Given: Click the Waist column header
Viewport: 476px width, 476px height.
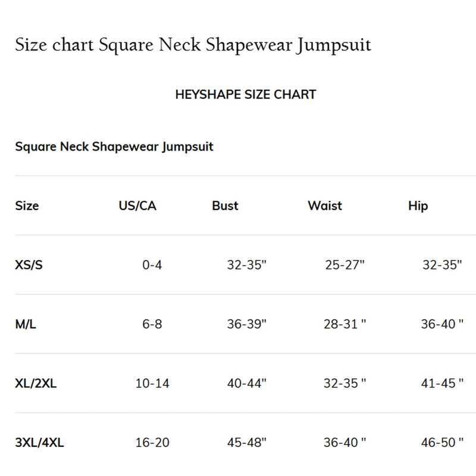Looking at the screenshot, I should tap(325, 206).
